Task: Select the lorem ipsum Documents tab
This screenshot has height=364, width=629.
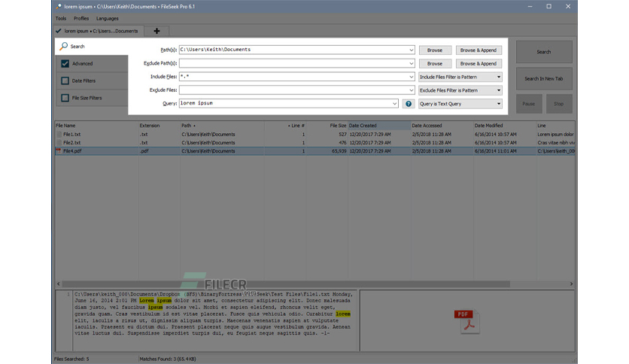Action: click(99, 31)
